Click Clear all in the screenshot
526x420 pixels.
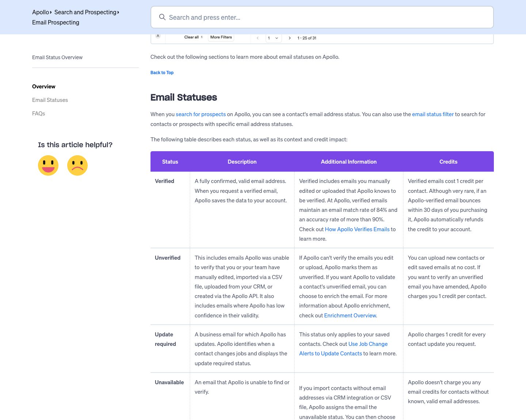[191, 37]
